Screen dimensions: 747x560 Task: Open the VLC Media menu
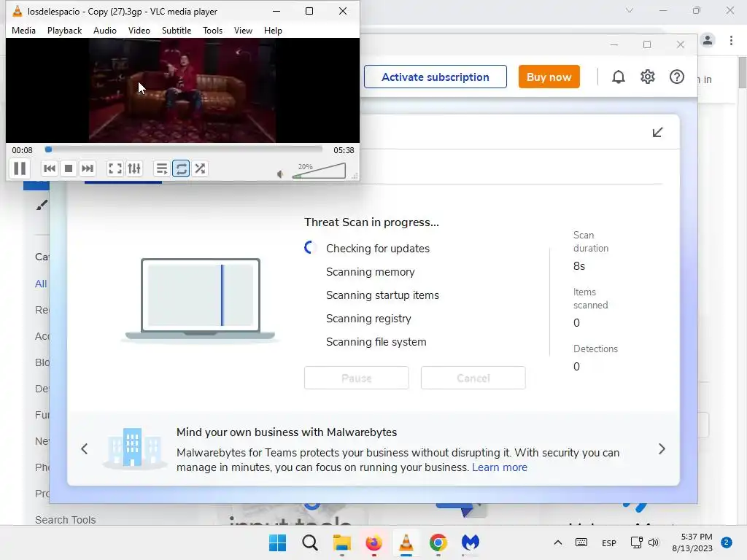point(23,31)
